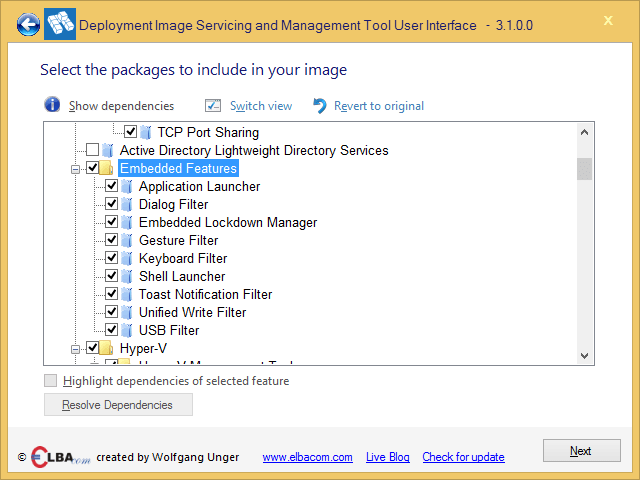Select the Application Launcher label
This screenshot has height=480, width=640.
pos(200,187)
